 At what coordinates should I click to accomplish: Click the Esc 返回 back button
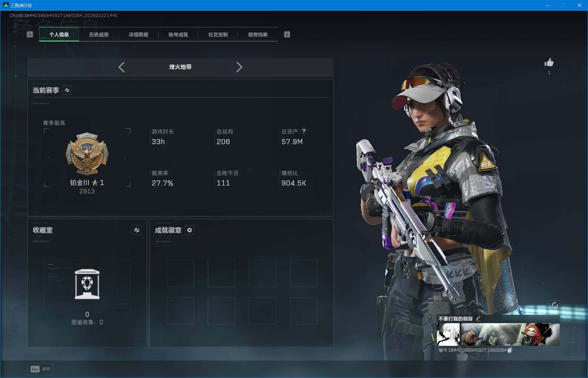(x=41, y=369)
